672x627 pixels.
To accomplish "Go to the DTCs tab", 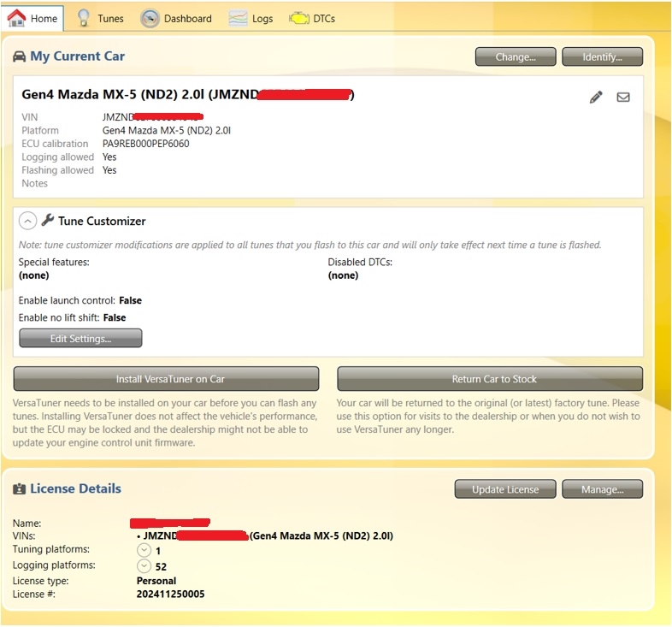I will pyautogui.click(x=312, y=19).
